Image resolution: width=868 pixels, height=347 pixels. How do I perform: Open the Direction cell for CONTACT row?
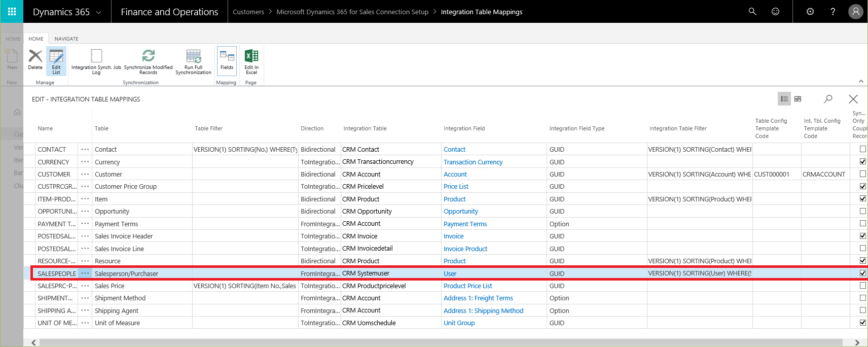(x=319, y=149)
